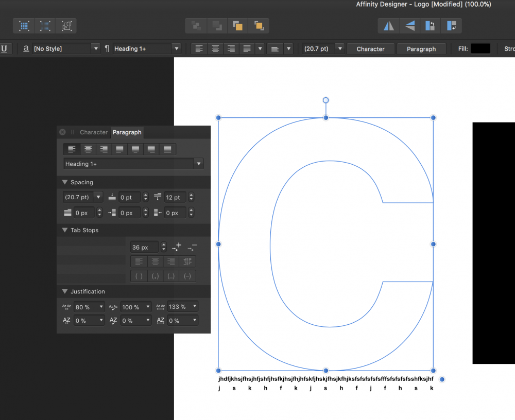
Task: Switch to the Character tab
Action: pyautogui.click(x=94, y=132)
